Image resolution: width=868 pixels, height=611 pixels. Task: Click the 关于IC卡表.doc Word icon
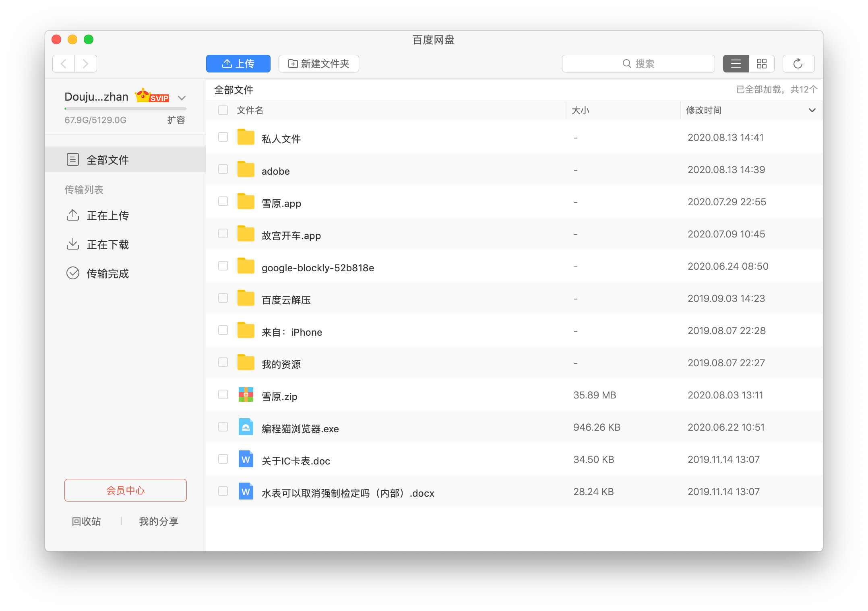tap(246, 459)
